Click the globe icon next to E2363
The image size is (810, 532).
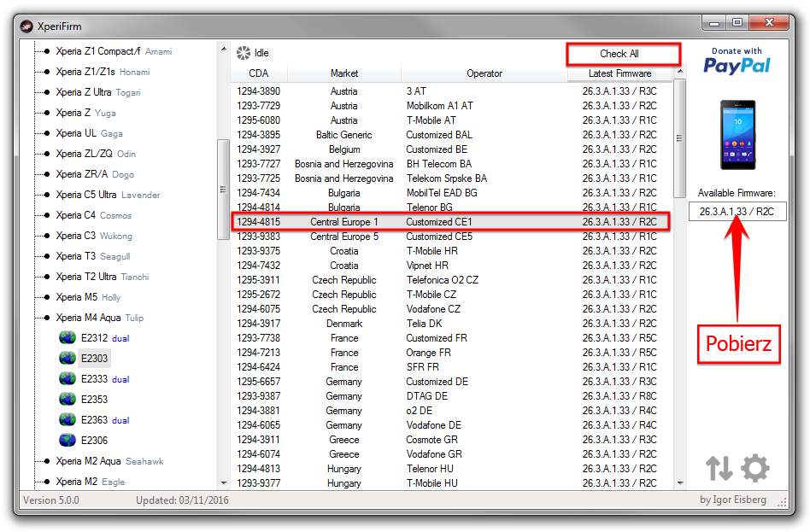pyautogui.click(x=67, y=419)
